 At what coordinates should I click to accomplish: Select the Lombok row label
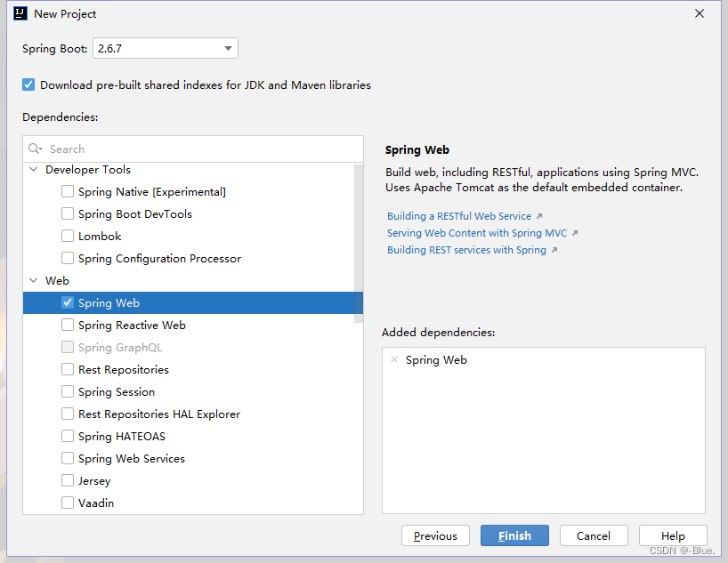tap(100, 237)
